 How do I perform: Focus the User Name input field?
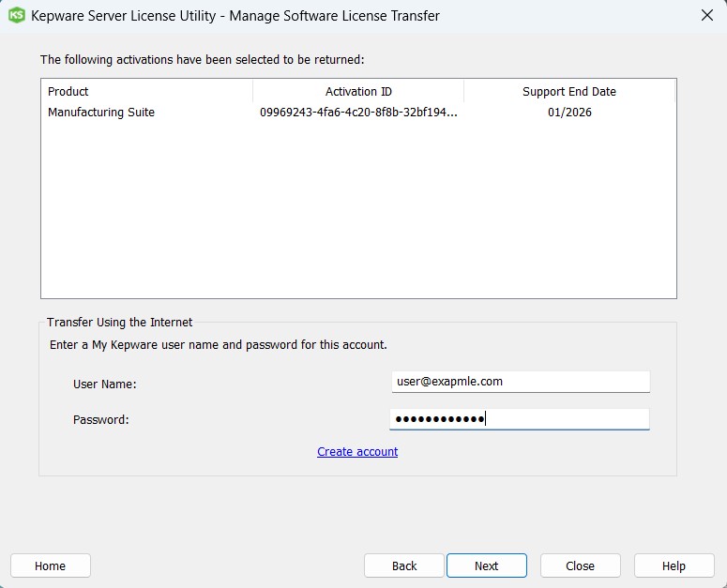pyautogui.click(x=520, y=382)
